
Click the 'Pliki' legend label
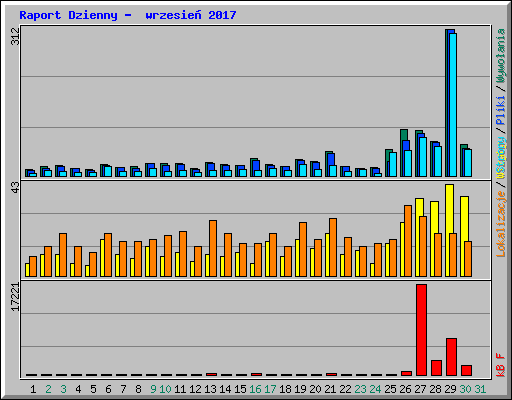coord(501,110)
